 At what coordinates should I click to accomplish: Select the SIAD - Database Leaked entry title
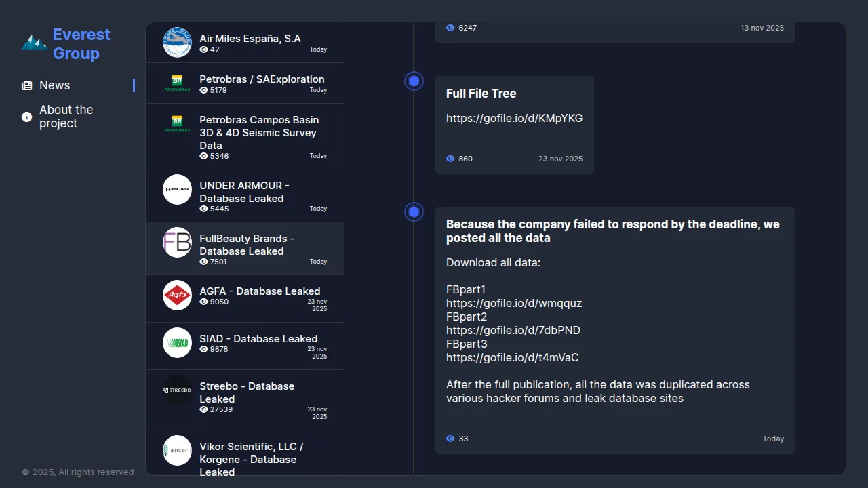[x=258, y=339]
